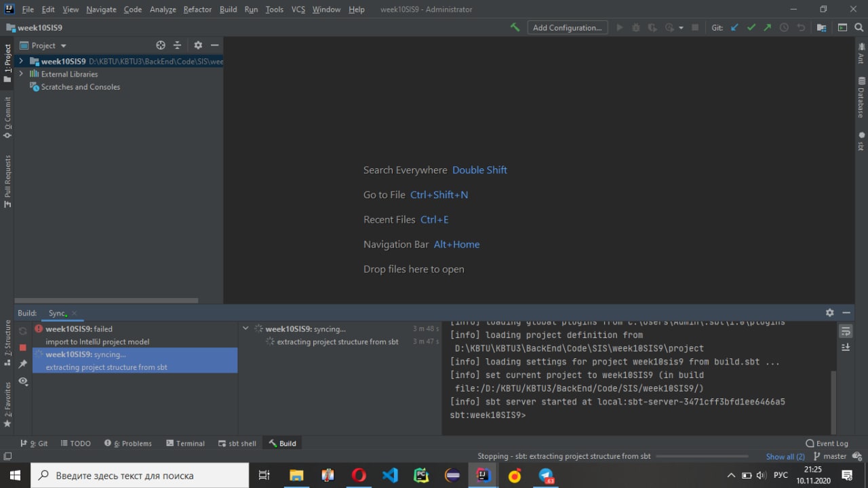868x488 pixels.
Task: Click the Build Project hammer icon
Action: tap(515, 28)
